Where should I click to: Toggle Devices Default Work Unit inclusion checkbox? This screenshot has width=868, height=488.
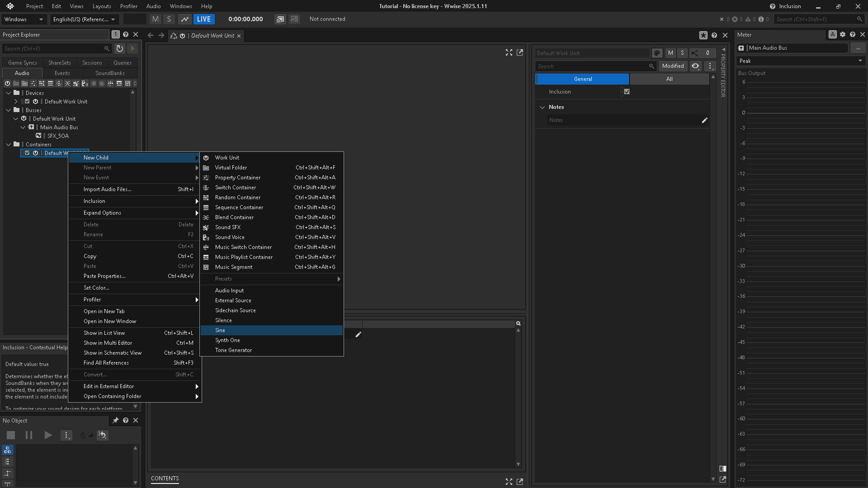click(27, 102)
